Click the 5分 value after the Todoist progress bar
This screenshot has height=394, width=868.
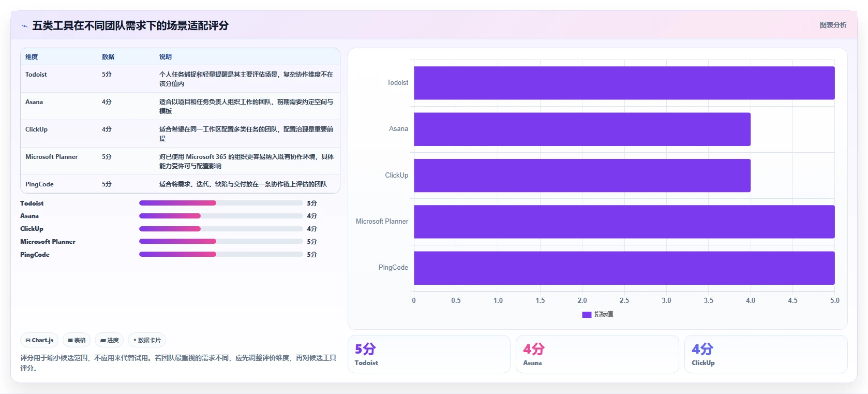tap(312, 203)
